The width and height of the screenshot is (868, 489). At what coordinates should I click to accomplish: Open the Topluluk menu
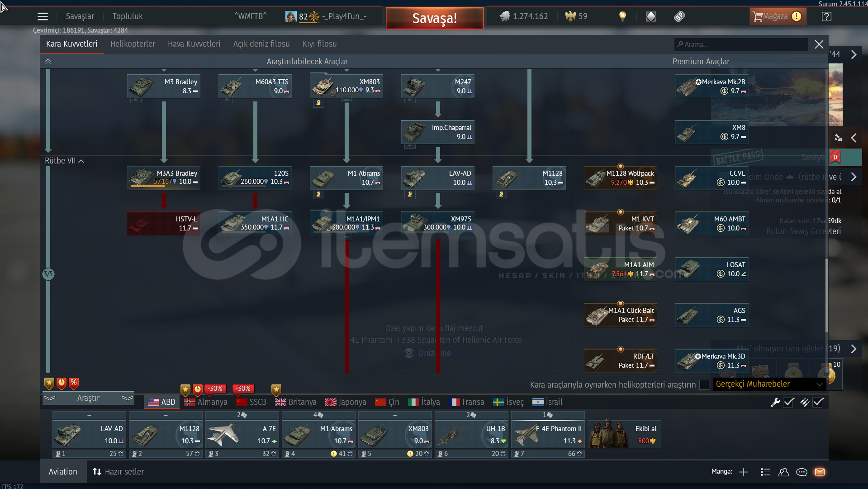pyautogui.click(x=128, y=16)
